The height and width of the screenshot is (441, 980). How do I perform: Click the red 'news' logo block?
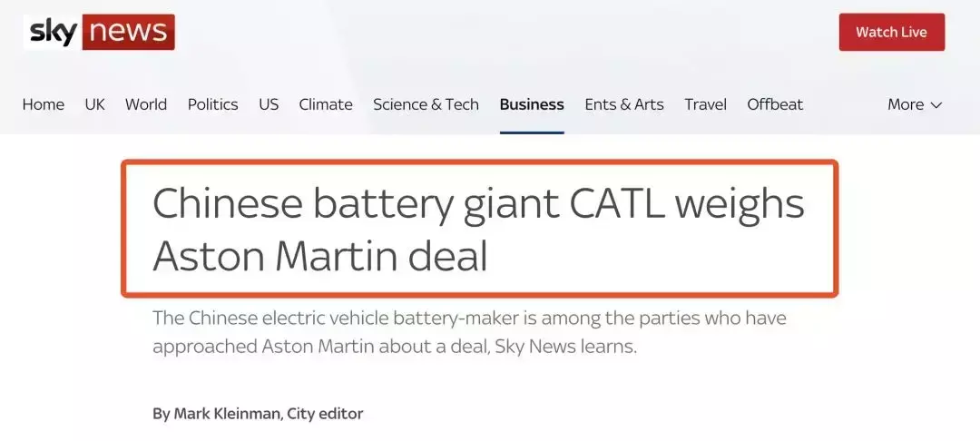128,32
